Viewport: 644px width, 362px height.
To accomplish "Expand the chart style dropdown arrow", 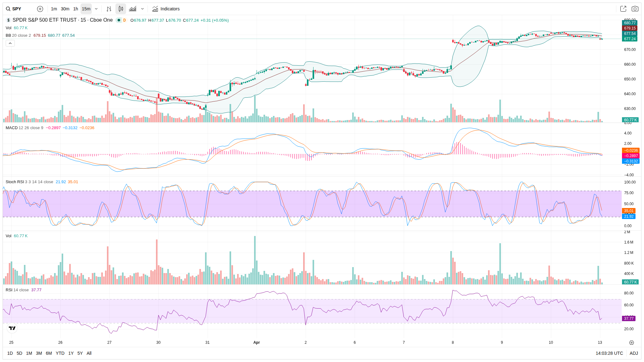I will pyautogui.click(x=142, y=9).
